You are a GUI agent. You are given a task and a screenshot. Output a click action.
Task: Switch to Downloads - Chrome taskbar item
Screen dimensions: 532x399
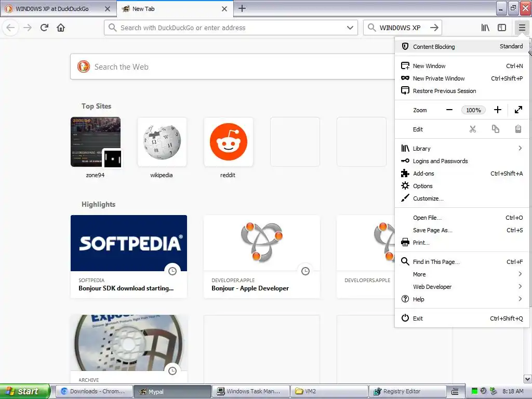click(94, 391)
